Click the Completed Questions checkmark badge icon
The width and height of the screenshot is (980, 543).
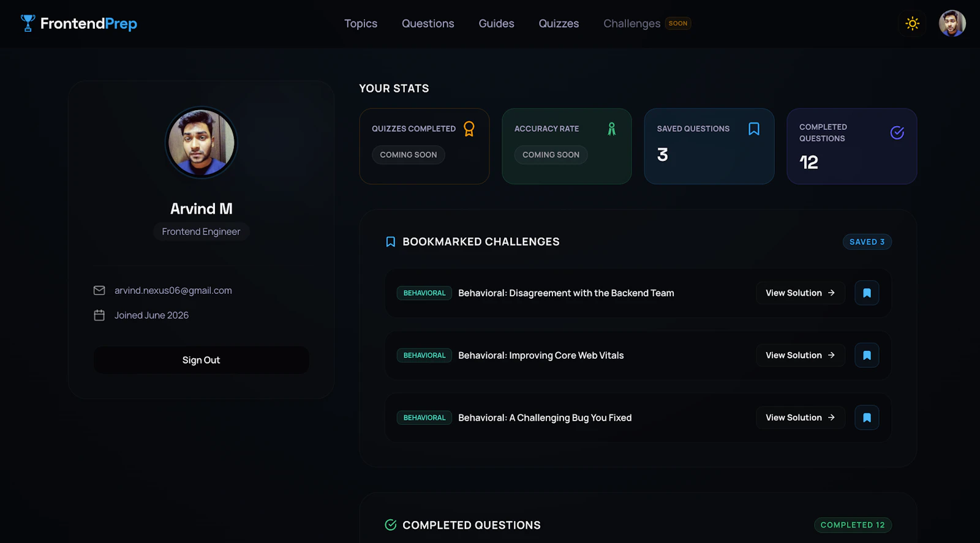click(x=897, y=132)
